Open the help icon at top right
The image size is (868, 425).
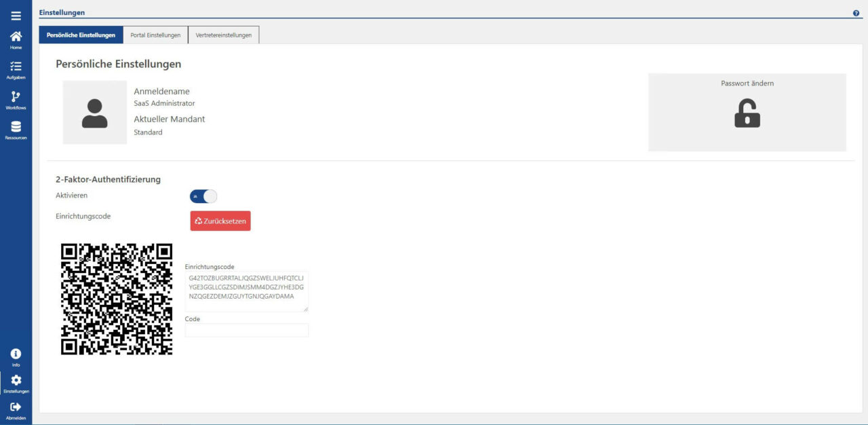[x=856, y=12]
